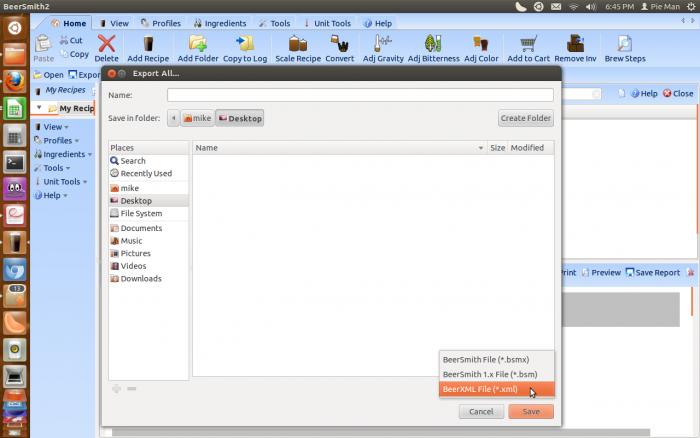This screenshot has width=700, height=438.
Task: Click the Copy toolbar item
Action: click(75, 54)
